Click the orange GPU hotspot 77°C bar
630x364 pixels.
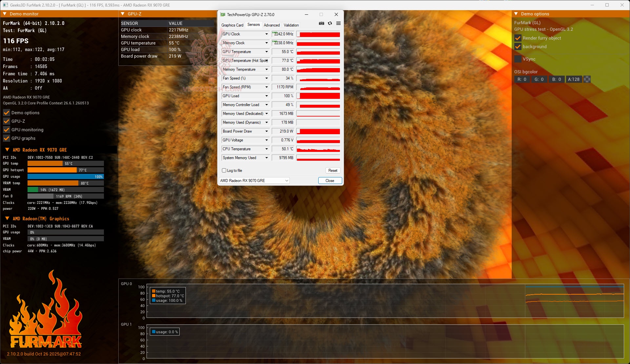[x=52, y=170]
